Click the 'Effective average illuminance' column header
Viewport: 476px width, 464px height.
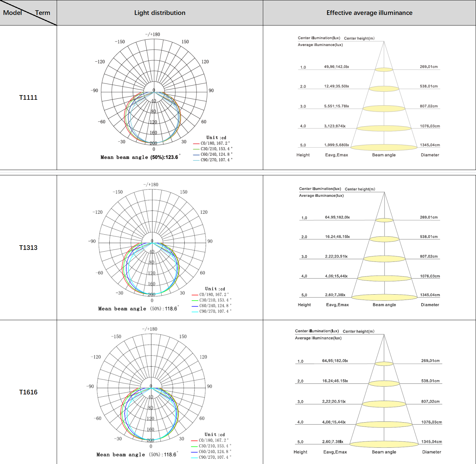369,13
